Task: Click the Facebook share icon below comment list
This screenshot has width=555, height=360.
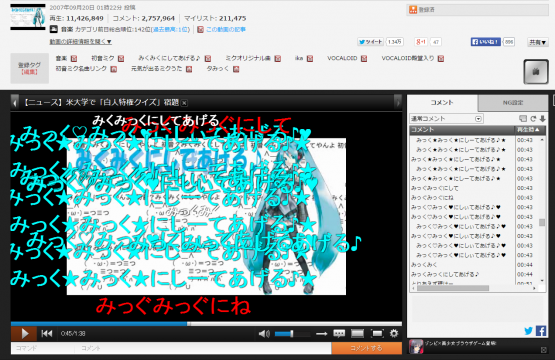Action: click(541, 331)
